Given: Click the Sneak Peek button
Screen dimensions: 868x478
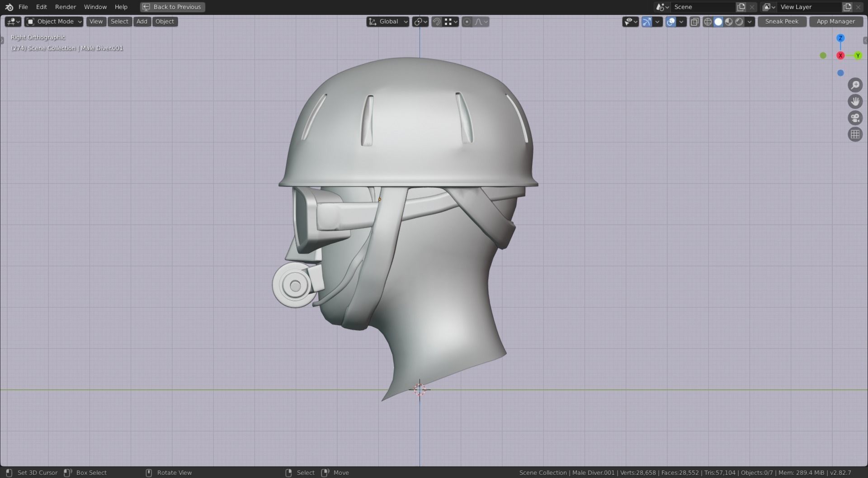Looking at the screenshot, I should (782, 21).
